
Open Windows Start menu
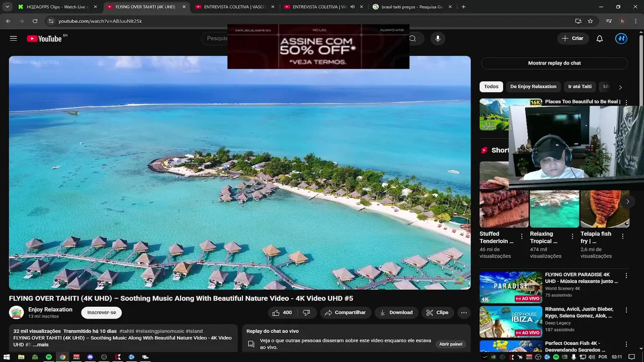coord(7,357)
